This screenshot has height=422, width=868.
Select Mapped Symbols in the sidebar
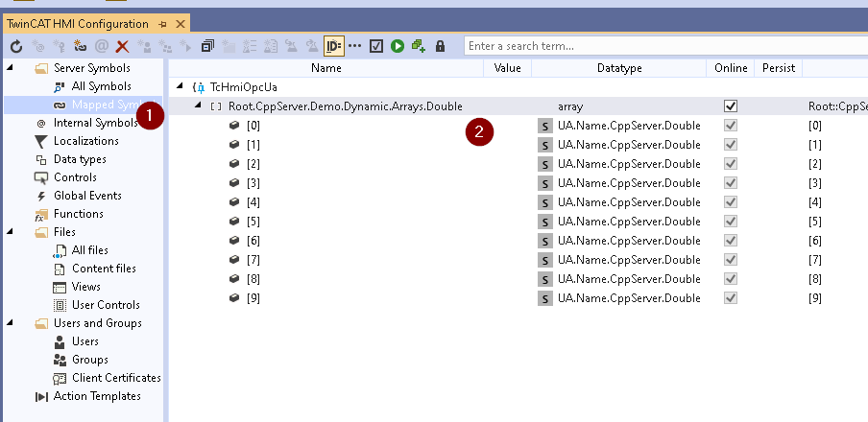coord(83,105)
